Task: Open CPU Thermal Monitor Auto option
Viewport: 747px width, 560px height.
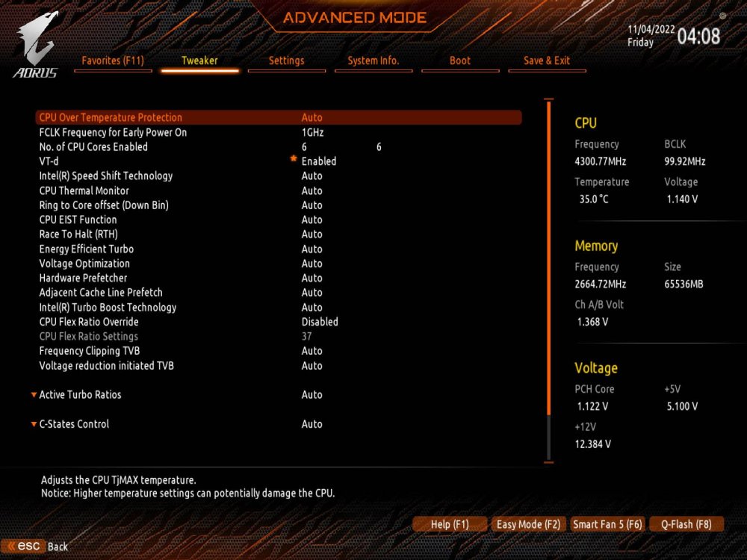Action: click(312, 191)
